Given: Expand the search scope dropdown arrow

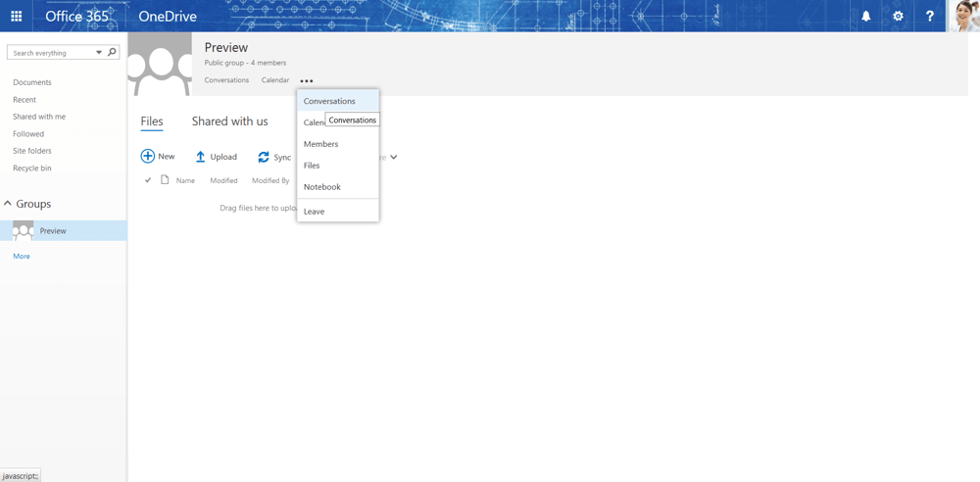Looking at the screenshot, I should click(99, 53).
